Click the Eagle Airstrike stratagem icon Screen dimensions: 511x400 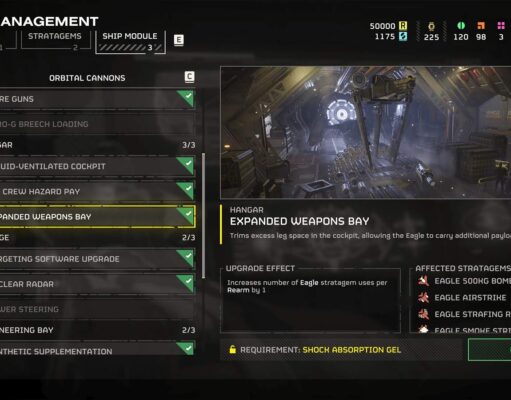(423, 297)
